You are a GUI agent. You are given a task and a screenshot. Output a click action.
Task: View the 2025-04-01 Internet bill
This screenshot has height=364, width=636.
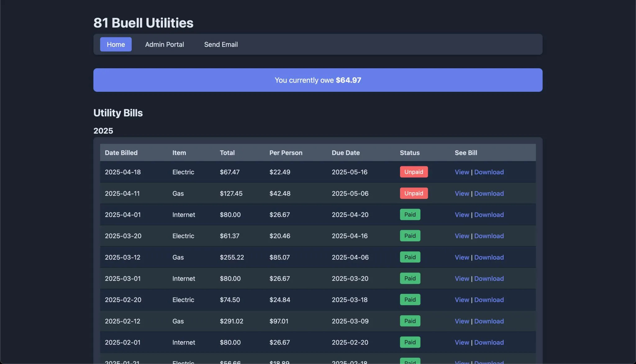(462, 215)
